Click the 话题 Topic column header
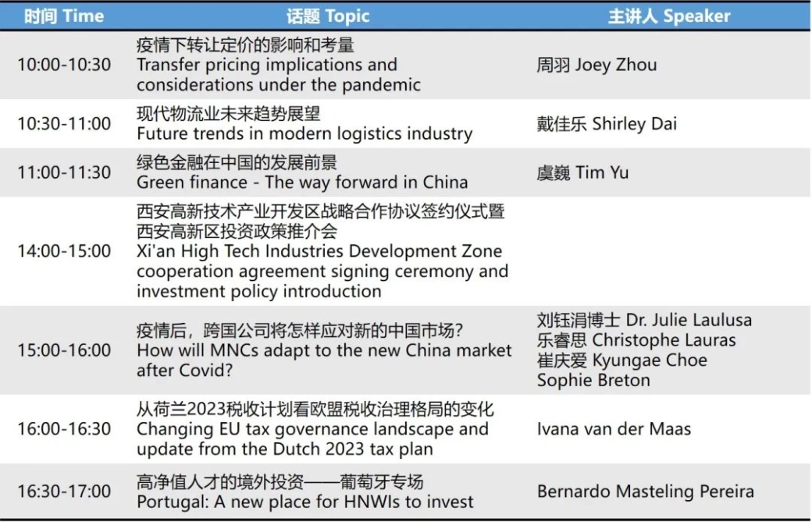This screenshot has width=812, height=522. tap(327, 16)
